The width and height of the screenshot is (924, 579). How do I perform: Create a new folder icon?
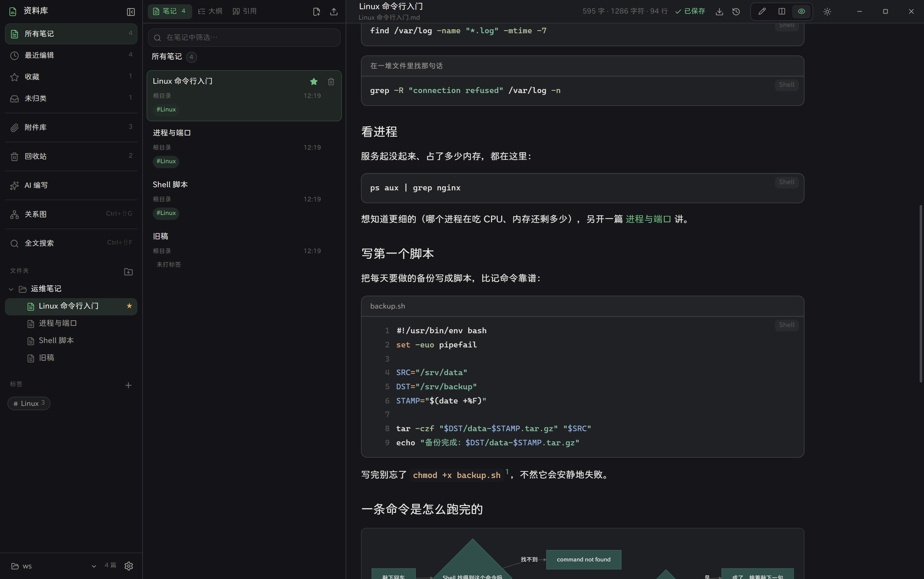[x=128, y=272]
